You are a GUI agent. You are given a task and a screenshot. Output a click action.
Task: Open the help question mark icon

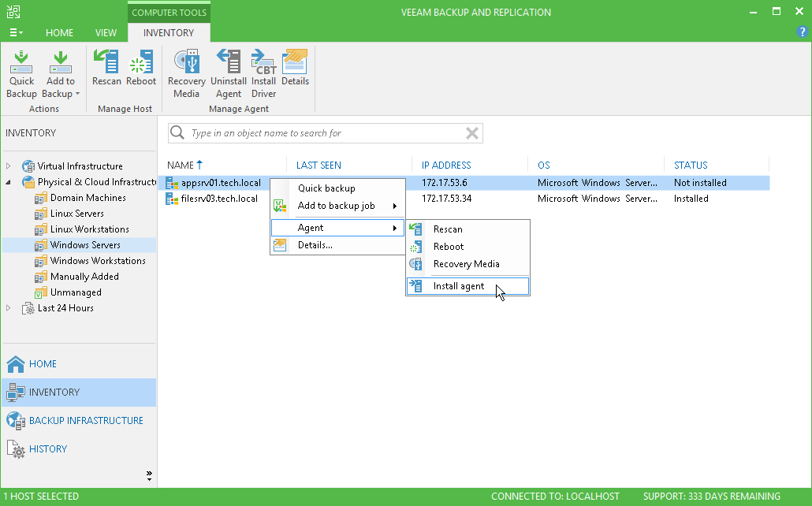tap(802, 32)
